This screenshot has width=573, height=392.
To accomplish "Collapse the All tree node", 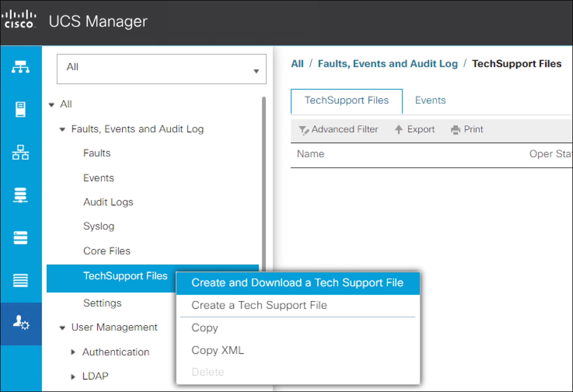I will [x=52, y=105].
